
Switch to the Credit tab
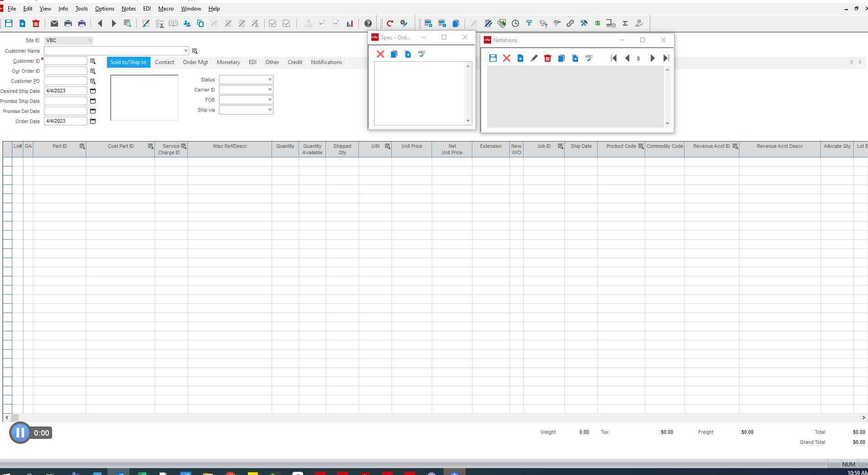[295, 62]
